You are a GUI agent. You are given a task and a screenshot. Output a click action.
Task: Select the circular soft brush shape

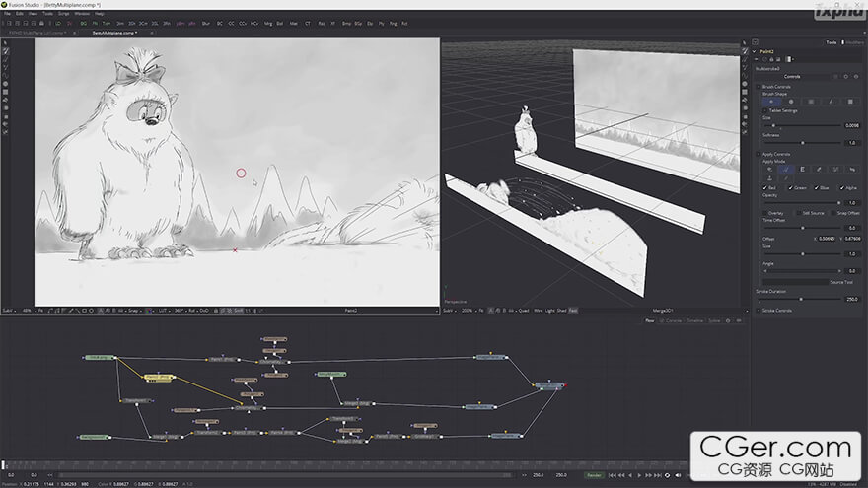(x=772, y=101)
